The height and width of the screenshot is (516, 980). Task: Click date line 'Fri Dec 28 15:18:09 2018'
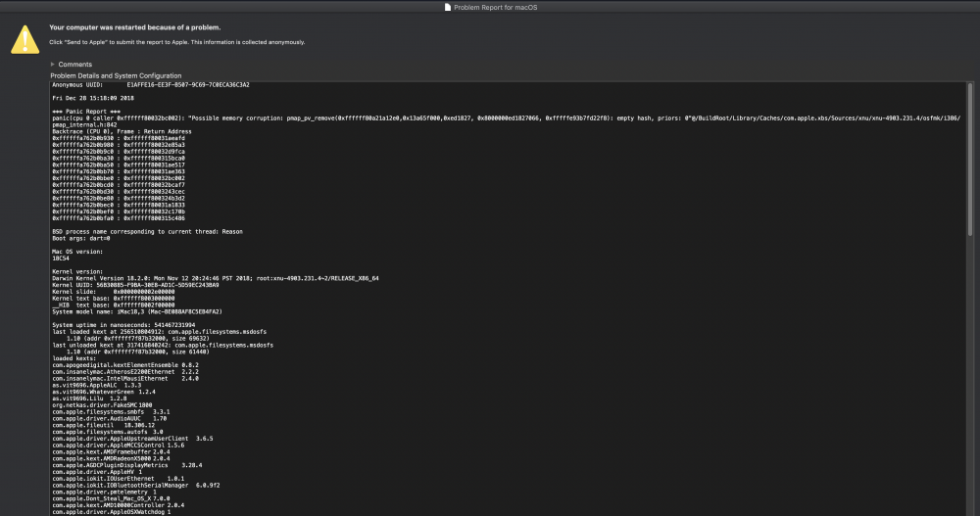(93, 98)
